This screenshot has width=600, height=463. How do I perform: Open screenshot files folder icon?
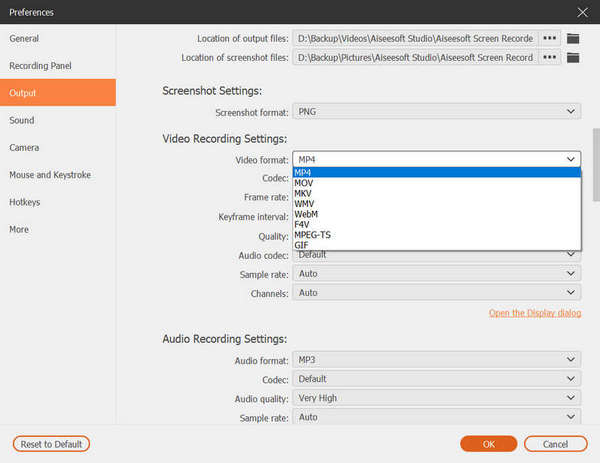click(x=573, y=58)
